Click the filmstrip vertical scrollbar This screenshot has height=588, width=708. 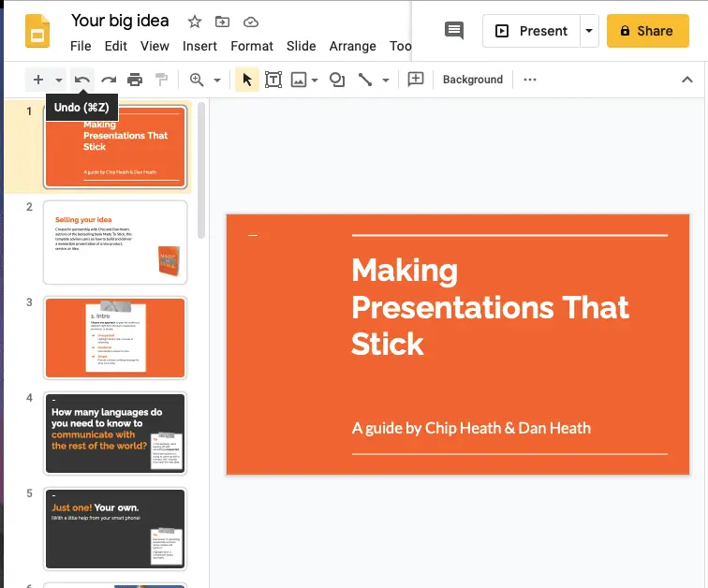coord(201,170)
